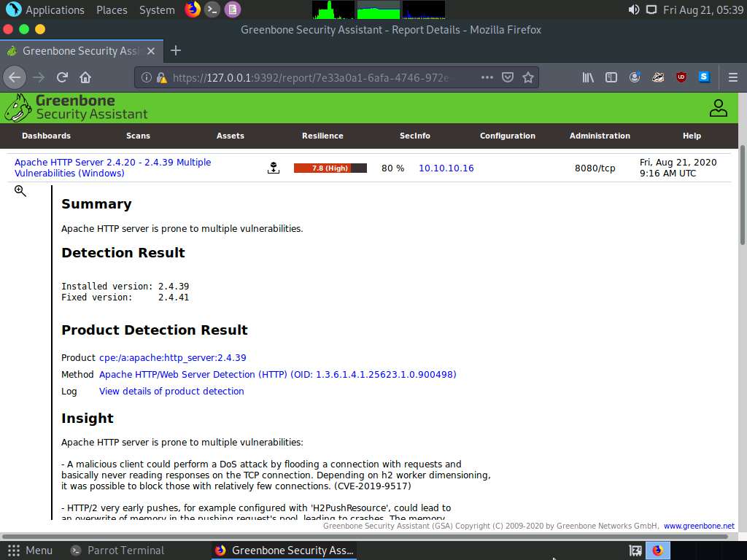The height and width of the screenshot is (560, 747).
Task: Go back with the browser back arrow
Action: click(x=15, y=77)
